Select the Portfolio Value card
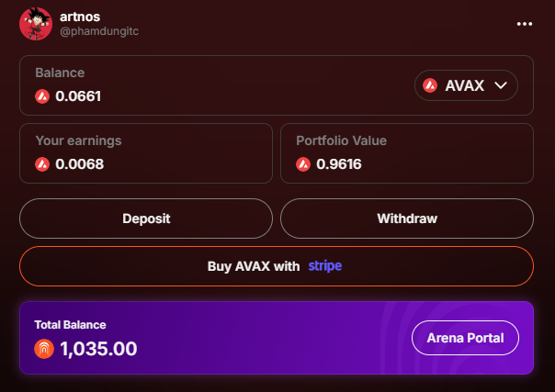 pyautogui.click(x=407, y=153)
